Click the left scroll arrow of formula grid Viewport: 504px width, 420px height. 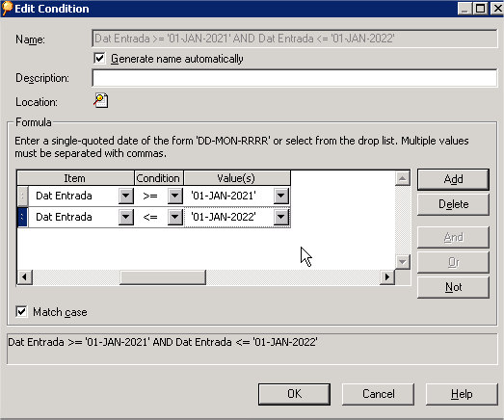point(25,277)
